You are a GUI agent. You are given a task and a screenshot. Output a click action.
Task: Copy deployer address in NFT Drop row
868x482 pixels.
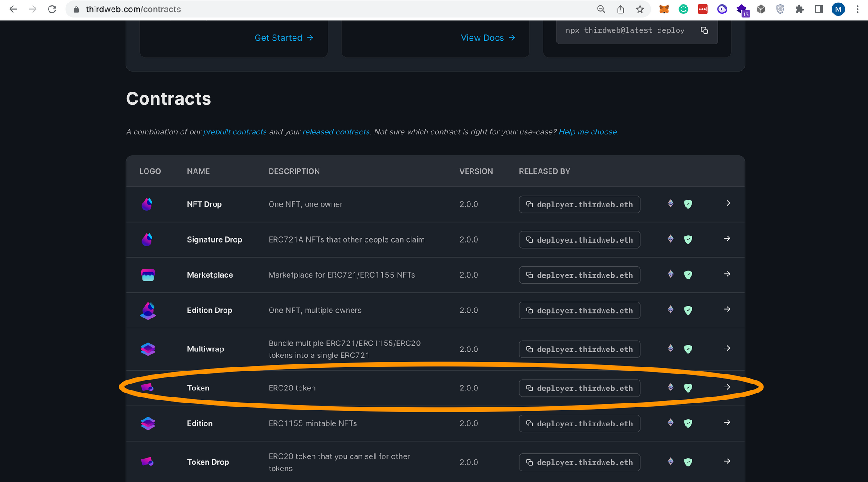click(579, 204)
